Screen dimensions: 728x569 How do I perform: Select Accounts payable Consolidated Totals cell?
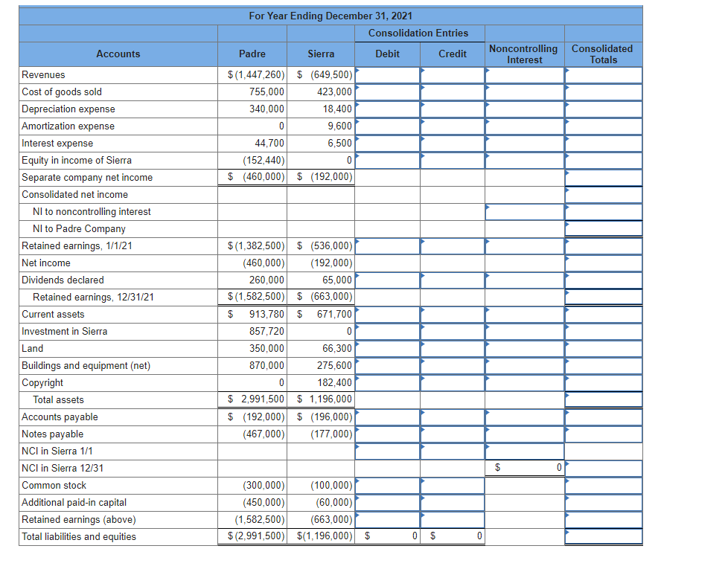point(604,418)
